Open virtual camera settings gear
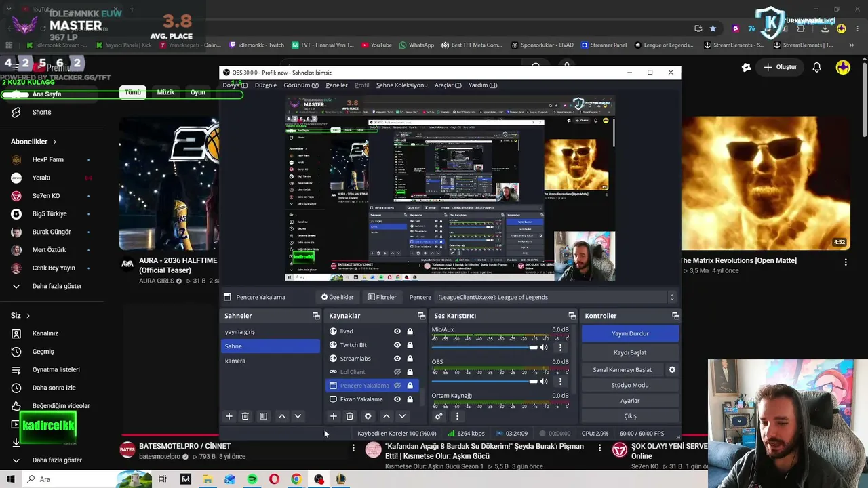Screen dimensions: 868x488 (672, 369)
